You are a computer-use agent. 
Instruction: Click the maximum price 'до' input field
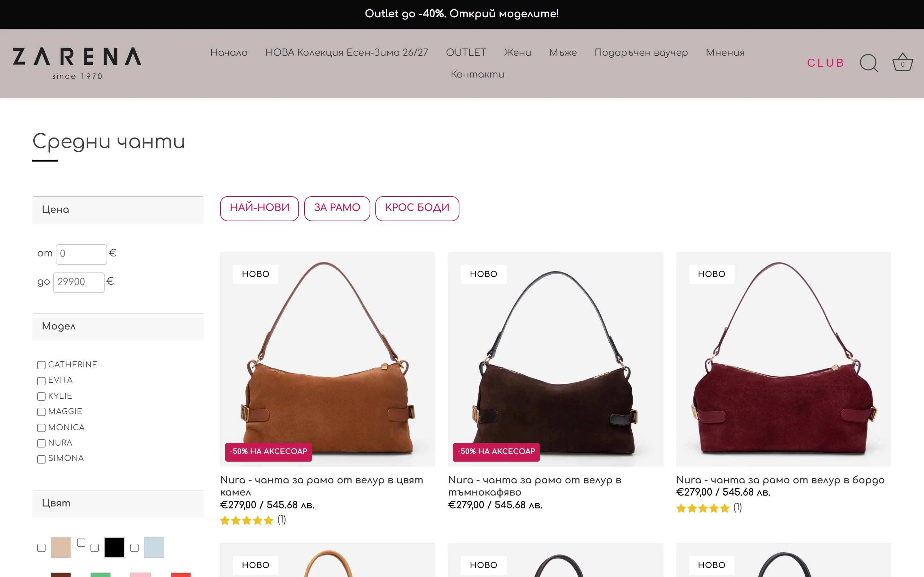click(x=79, y=282)
